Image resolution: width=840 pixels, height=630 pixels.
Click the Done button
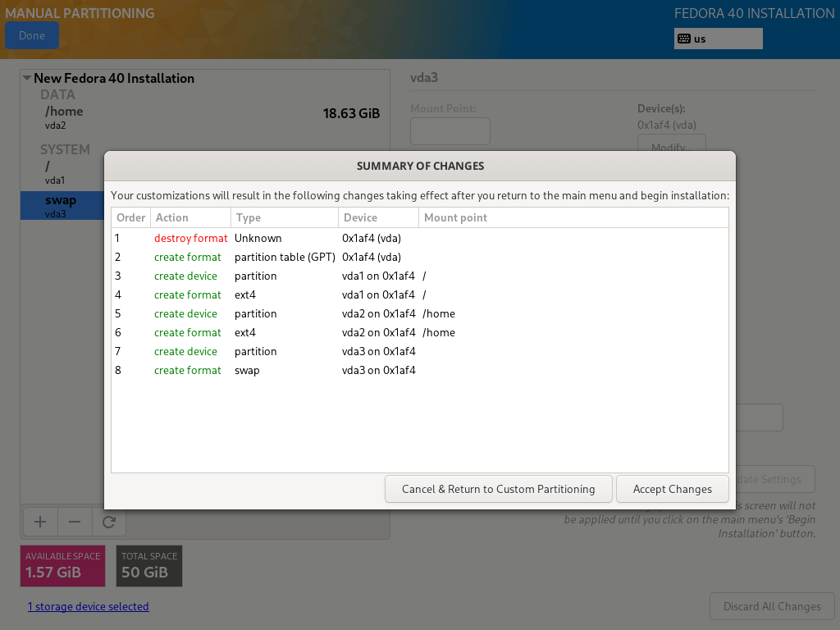click(x=32, y=35)
